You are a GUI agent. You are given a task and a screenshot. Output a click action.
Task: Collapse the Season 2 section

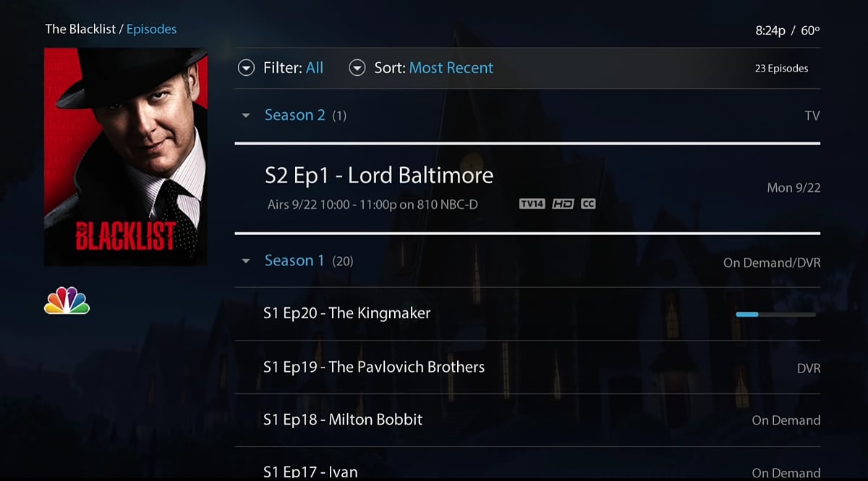coord(246,116)
